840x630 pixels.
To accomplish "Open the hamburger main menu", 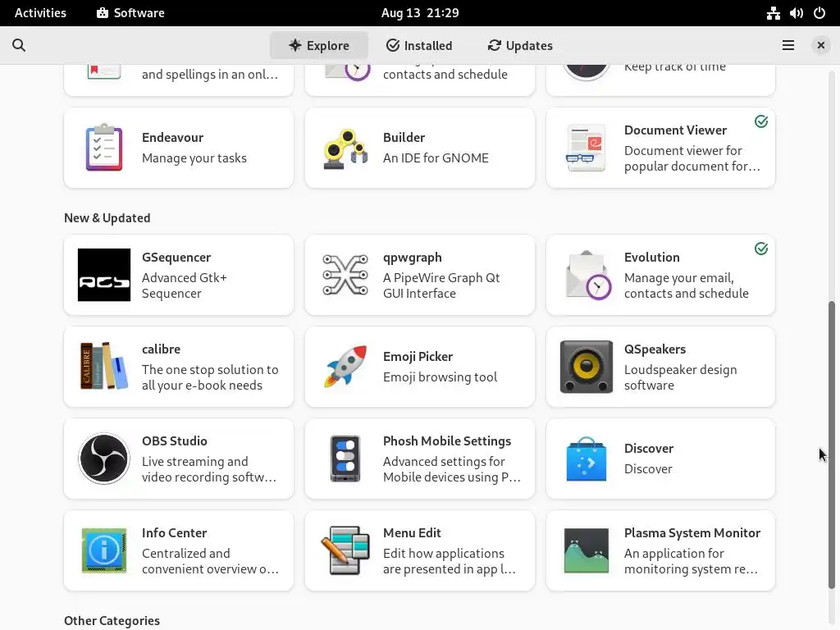I will tap(788, 46).
